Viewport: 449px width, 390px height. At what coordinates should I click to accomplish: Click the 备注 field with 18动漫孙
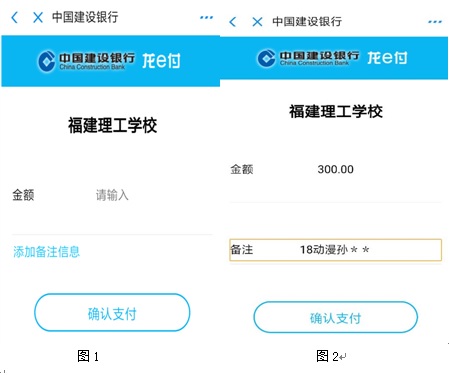click(x=335, y=250)
